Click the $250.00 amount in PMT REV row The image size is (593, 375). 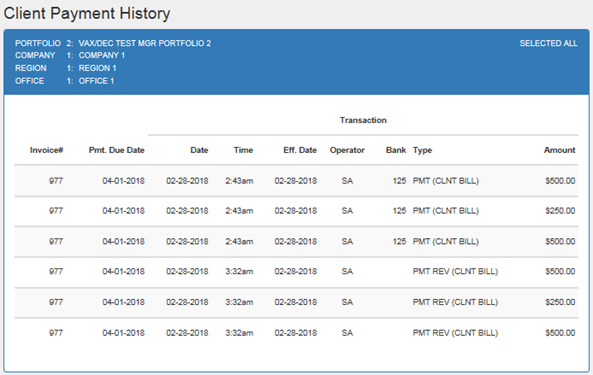560,302
